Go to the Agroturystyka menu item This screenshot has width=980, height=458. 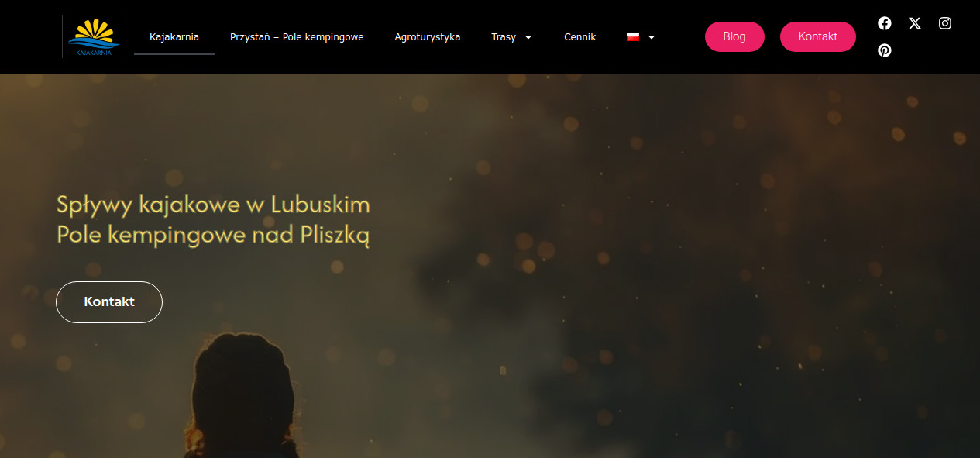coord(428,36)
